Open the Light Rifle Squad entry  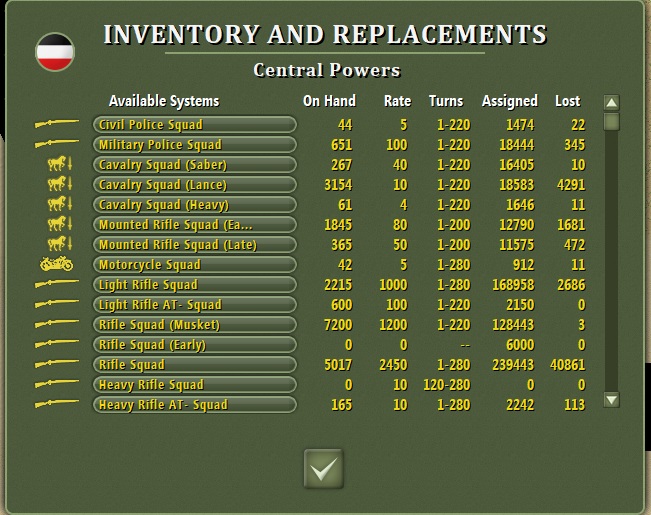pyautogui.click(x=195, y=284)
